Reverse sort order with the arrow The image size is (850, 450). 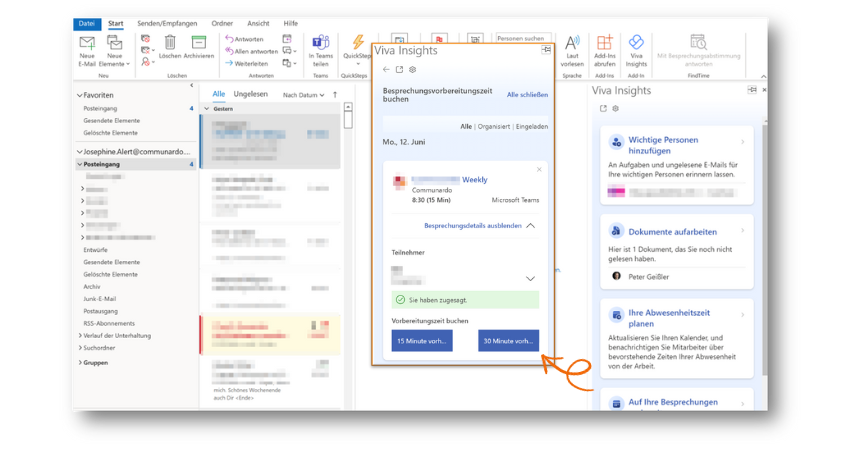(335, 94)
